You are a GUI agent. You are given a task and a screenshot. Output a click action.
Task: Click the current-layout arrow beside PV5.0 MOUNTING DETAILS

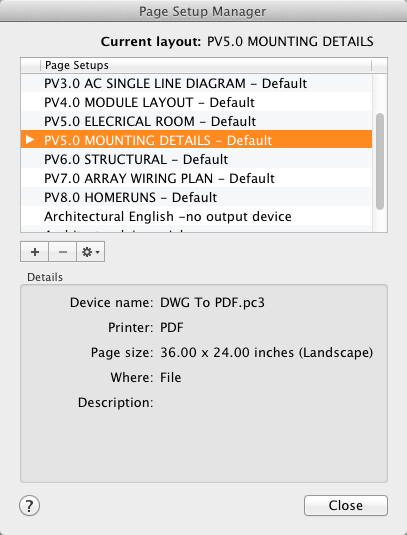pyautogui.click(x=30, y=139)
